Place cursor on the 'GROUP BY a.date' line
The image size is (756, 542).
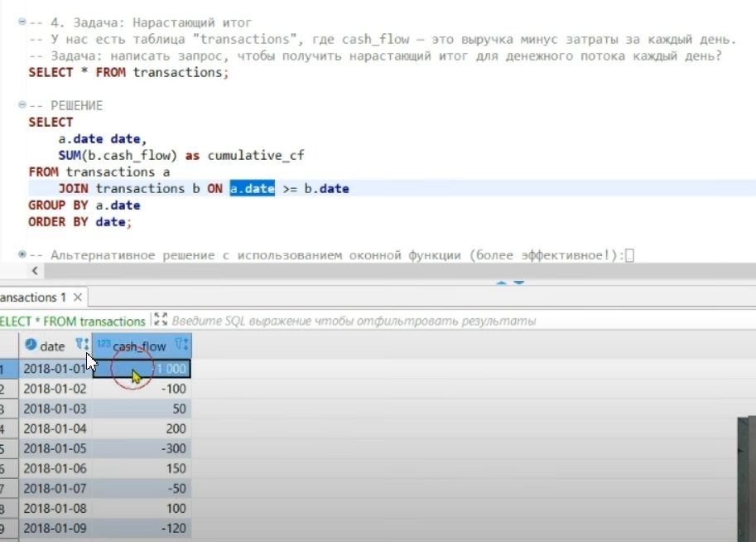84,206
